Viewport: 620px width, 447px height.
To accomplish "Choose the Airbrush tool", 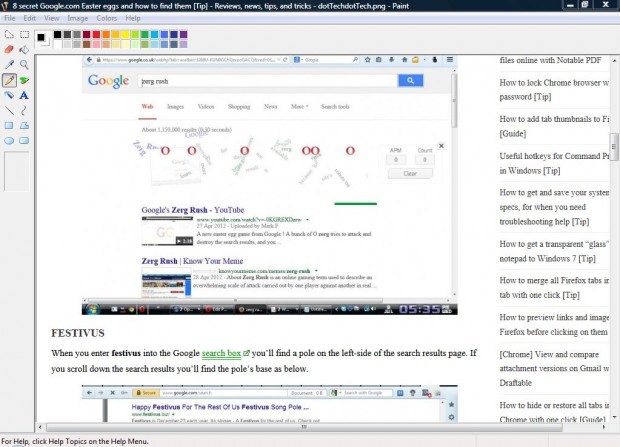I will (x=9, y=95).
